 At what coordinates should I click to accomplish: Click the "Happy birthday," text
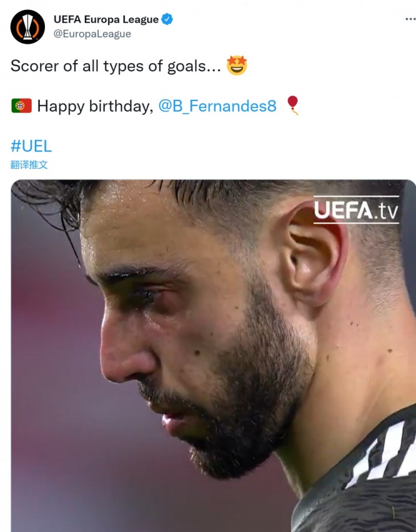tap(95, 106)
